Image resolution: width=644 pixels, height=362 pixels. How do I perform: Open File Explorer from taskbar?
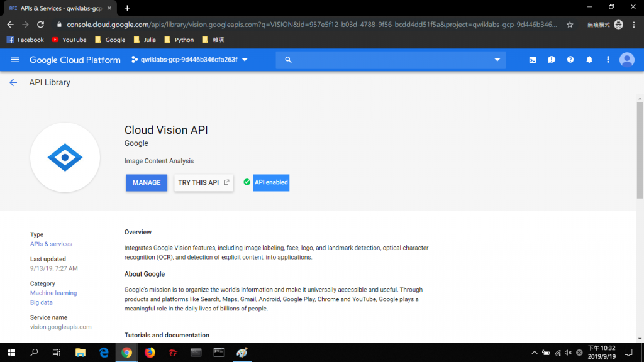coord(80,353)
